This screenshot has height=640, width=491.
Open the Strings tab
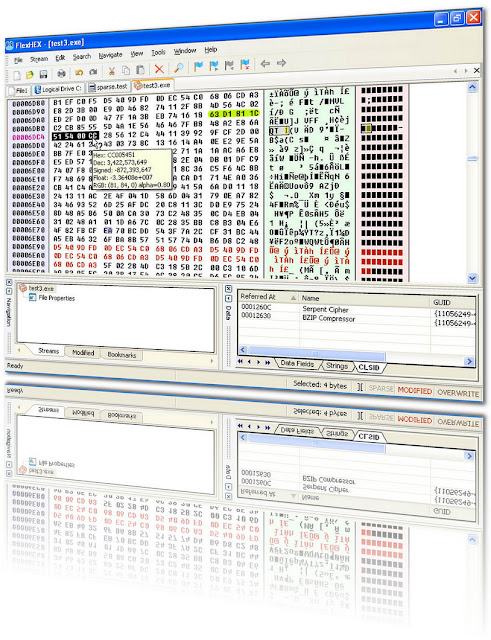pyautogui.click(x=337, y=366)
